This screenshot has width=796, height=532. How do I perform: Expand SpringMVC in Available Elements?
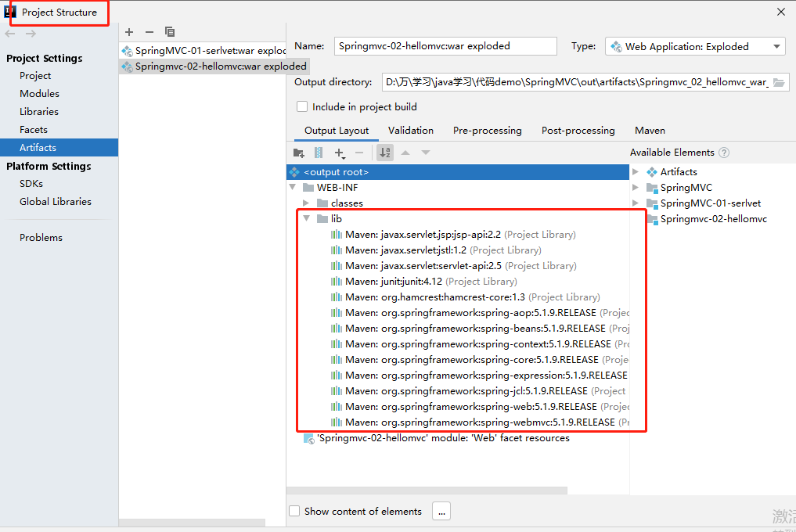pyautogui.click(x=636, y=188)
